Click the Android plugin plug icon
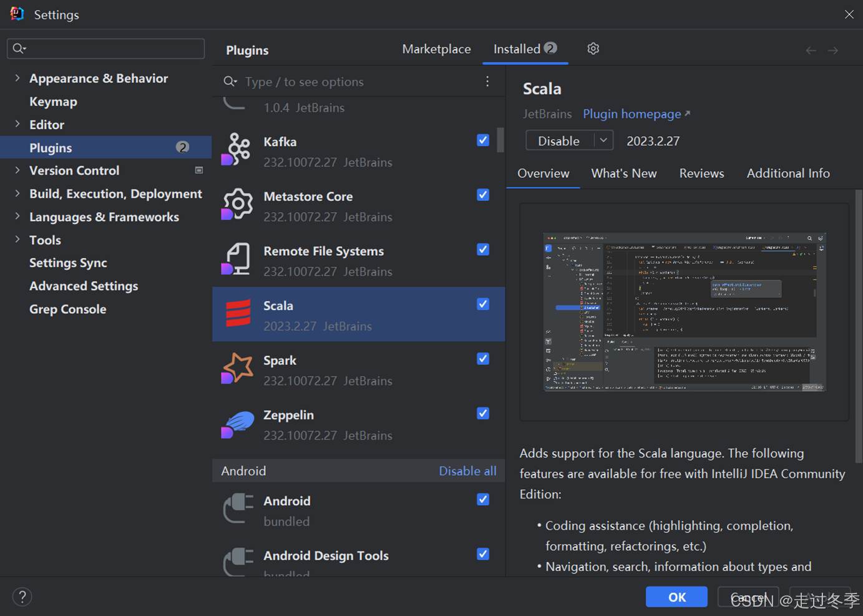Screen dimensions: 863x616 238,508
